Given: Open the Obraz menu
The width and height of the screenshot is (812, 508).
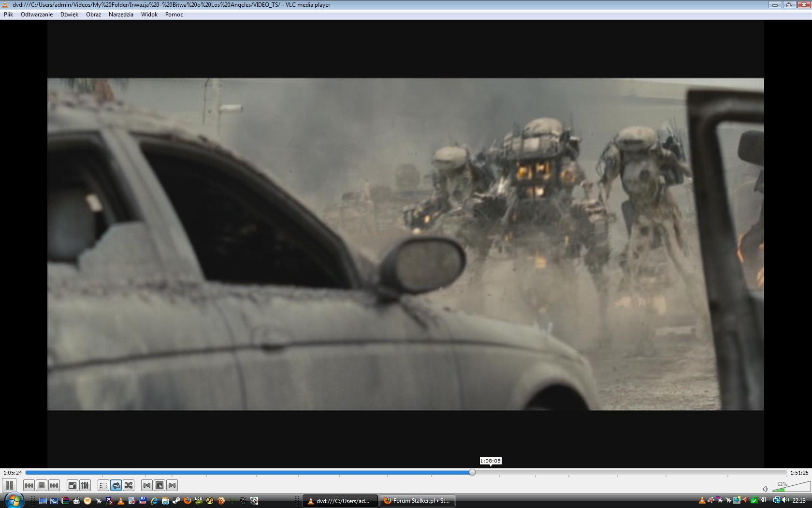Looking at the screenshot, I should tap(93, 15).
